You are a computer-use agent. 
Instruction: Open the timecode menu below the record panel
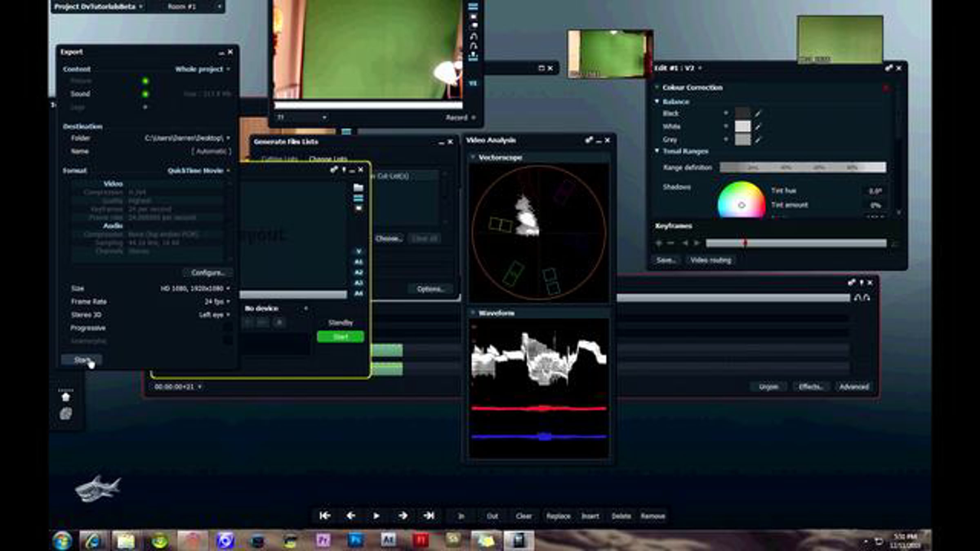[178, 387]
